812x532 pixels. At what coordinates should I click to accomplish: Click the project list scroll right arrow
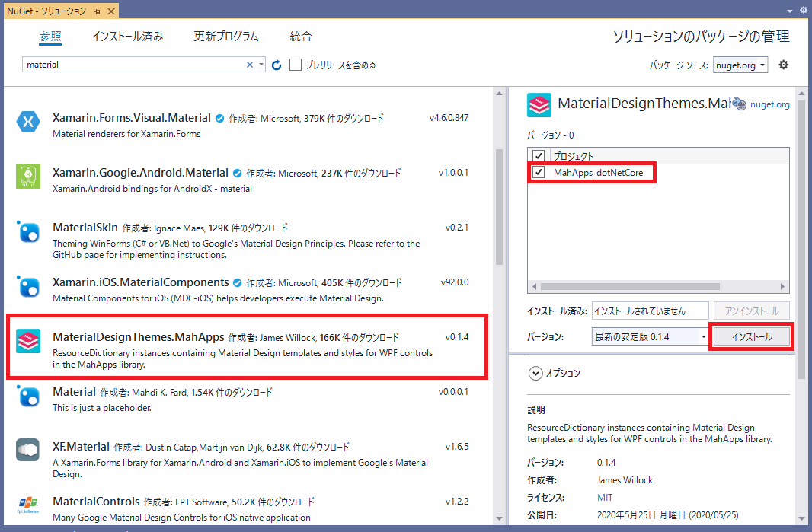click(782, 286)
